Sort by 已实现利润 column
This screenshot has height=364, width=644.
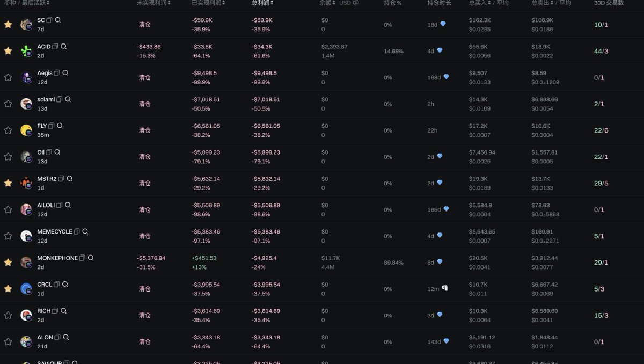(x=209, y=3)
